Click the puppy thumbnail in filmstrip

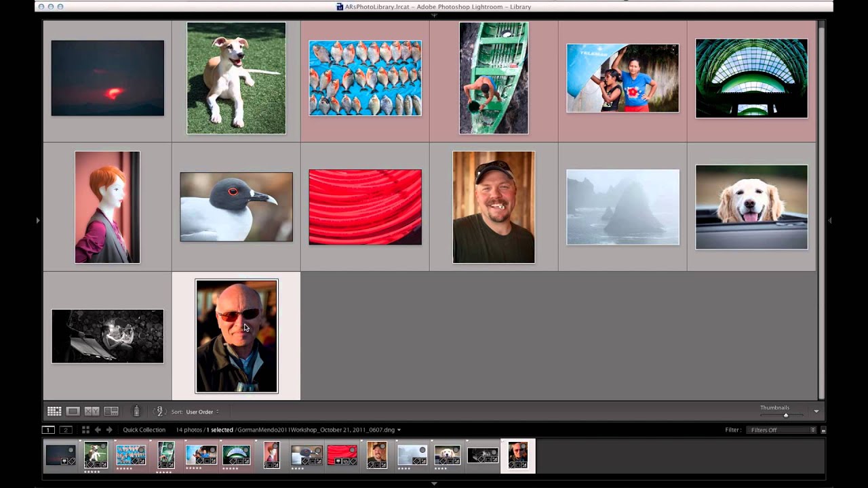[x=96, y=455]
